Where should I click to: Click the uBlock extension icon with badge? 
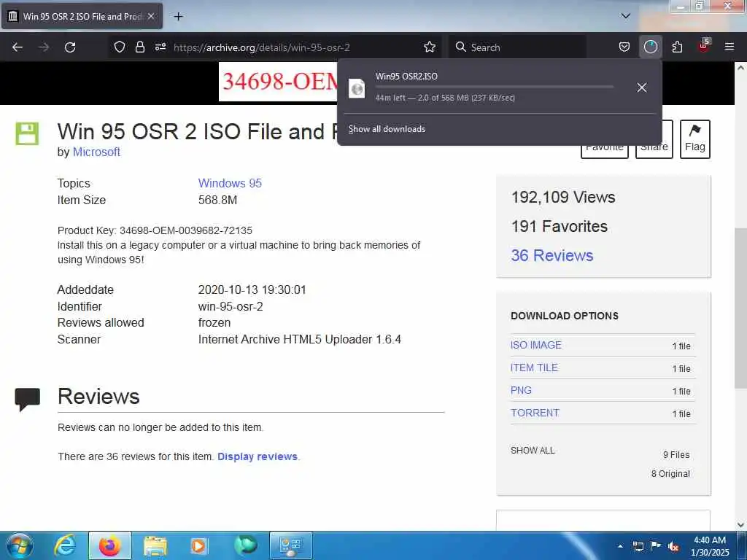(704, 46)
